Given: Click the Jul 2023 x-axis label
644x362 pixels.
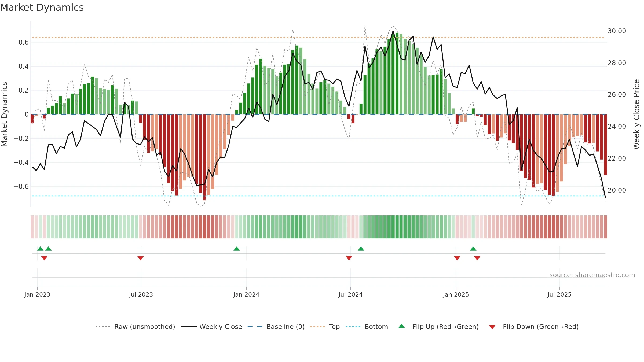Looking at the screenshot, I should tap(141, 294).
